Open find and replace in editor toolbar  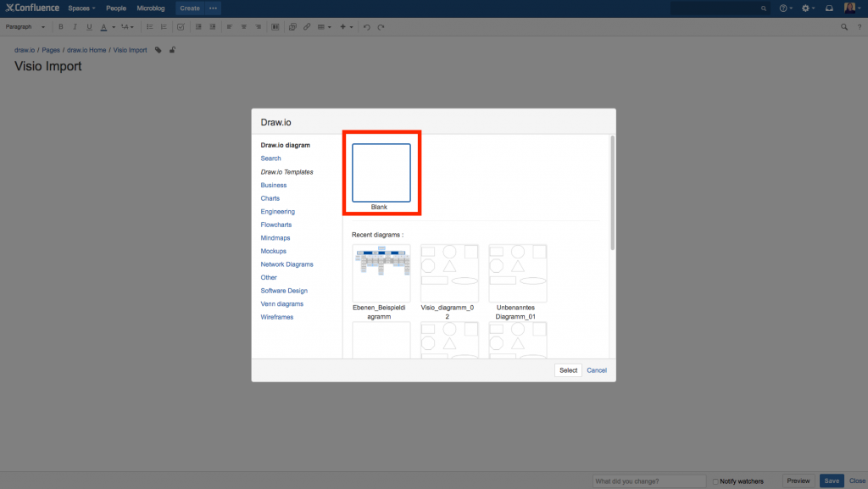point(844,26)
